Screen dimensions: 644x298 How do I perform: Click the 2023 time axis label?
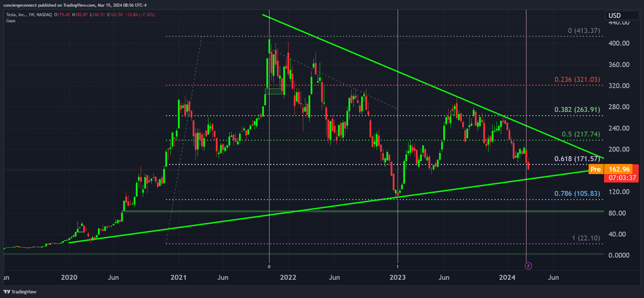coord(398,278)
